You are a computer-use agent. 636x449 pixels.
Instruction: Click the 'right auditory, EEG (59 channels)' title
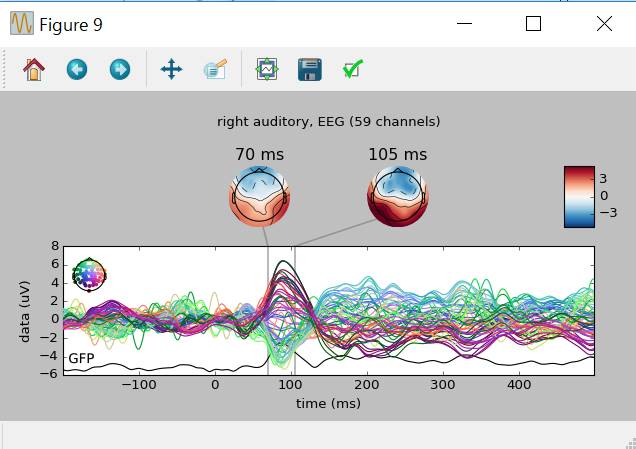(329, 122)
